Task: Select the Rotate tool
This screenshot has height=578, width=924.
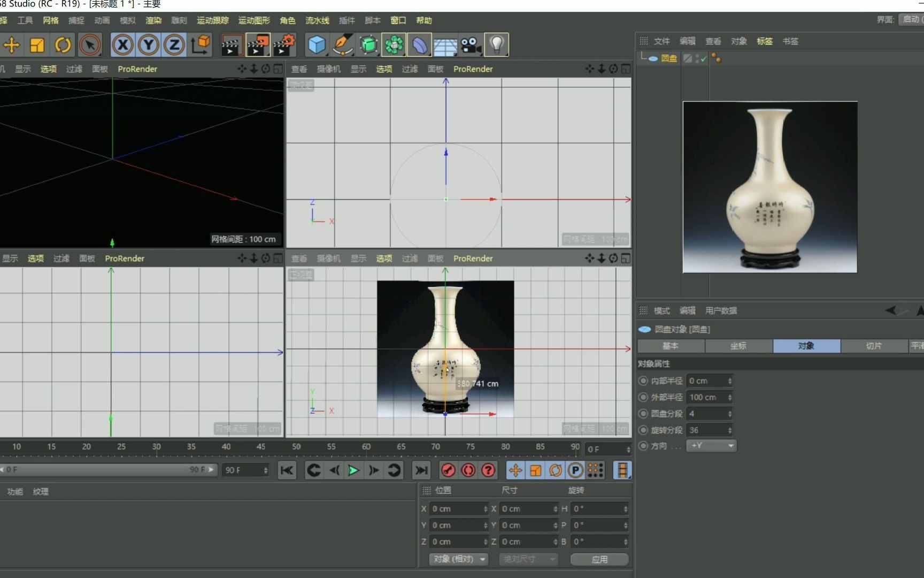Action: (63, 45)
